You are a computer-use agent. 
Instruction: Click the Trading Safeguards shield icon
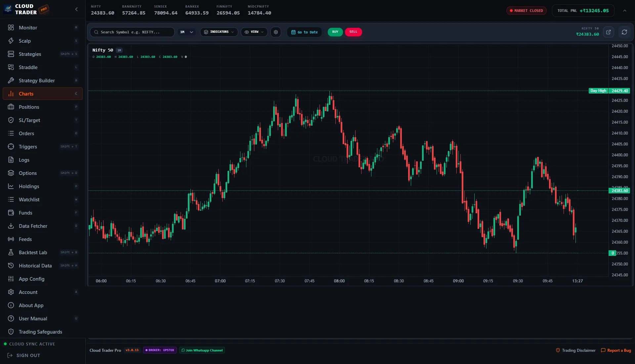tap(11, 332)
